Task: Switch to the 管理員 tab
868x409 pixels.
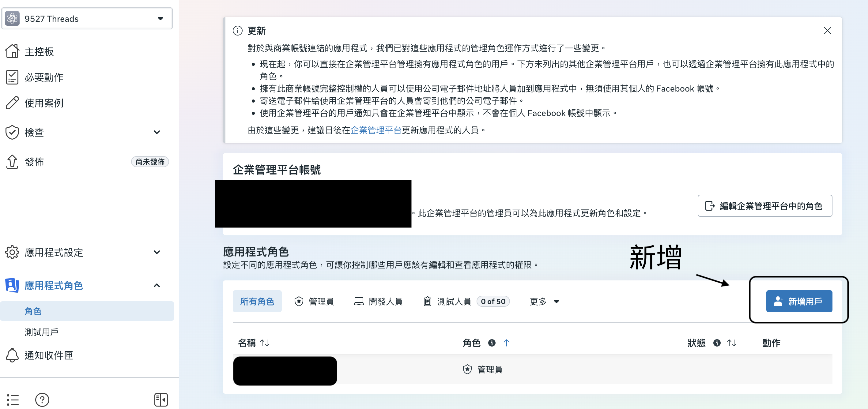Action: tap(314, 301)
